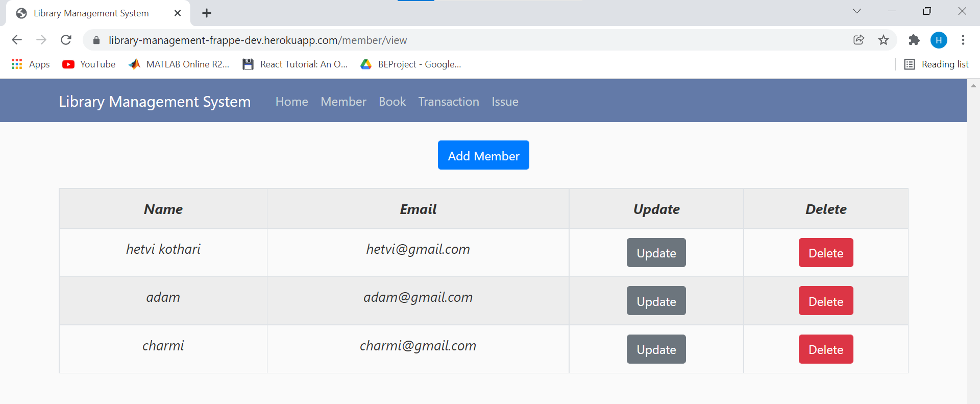Open the Extensions puzzle icon
The height and width of the screenshot is (404, 980).
[x=914, y=40]
